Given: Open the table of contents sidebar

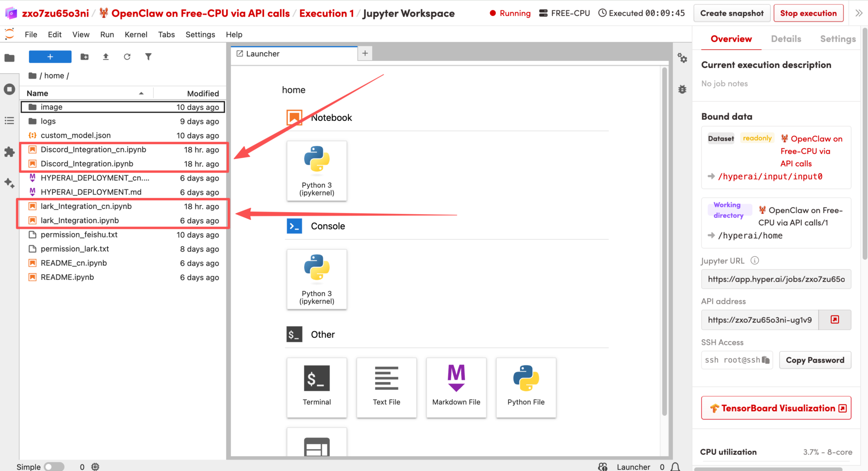Looking at the screenshot, I should click(9, 120).
